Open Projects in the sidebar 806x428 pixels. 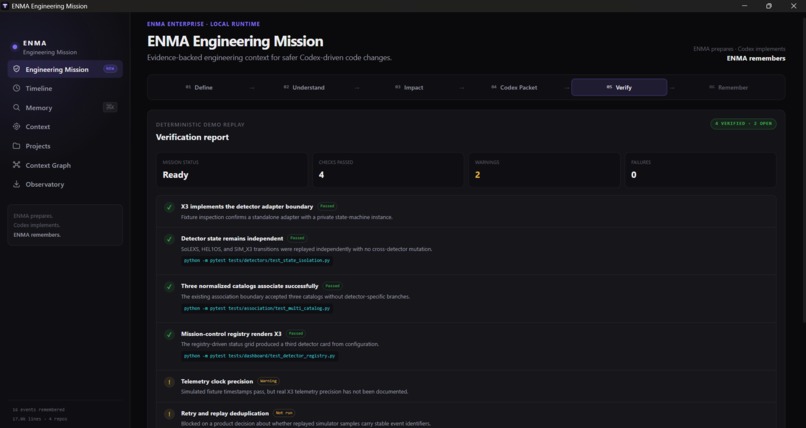[x=65, y=146]
